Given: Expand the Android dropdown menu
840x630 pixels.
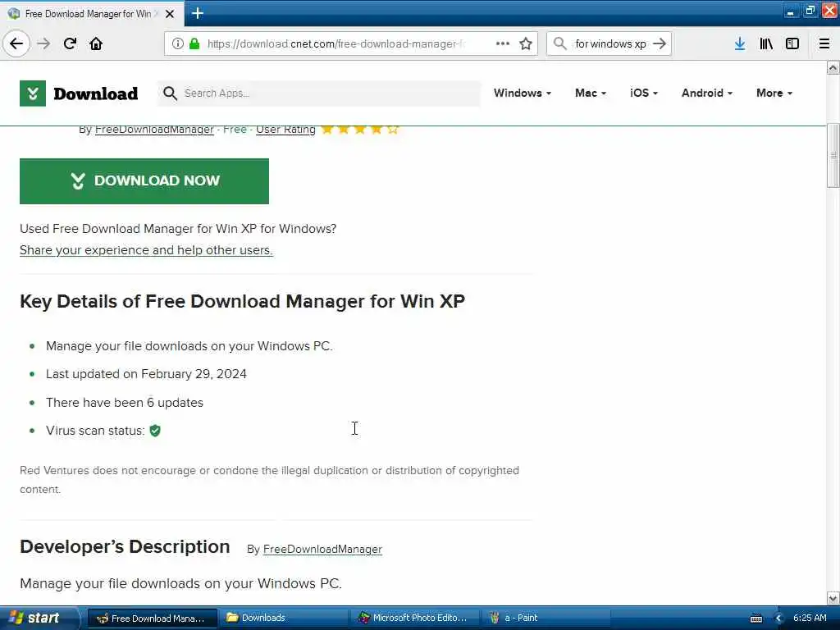Looking at the screenshot, I should pos(706,93).
